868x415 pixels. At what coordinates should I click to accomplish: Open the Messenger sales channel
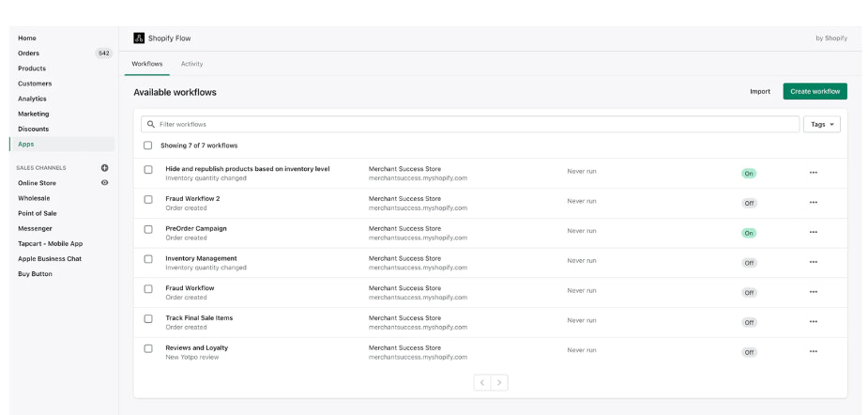click(x=35, y=228)
